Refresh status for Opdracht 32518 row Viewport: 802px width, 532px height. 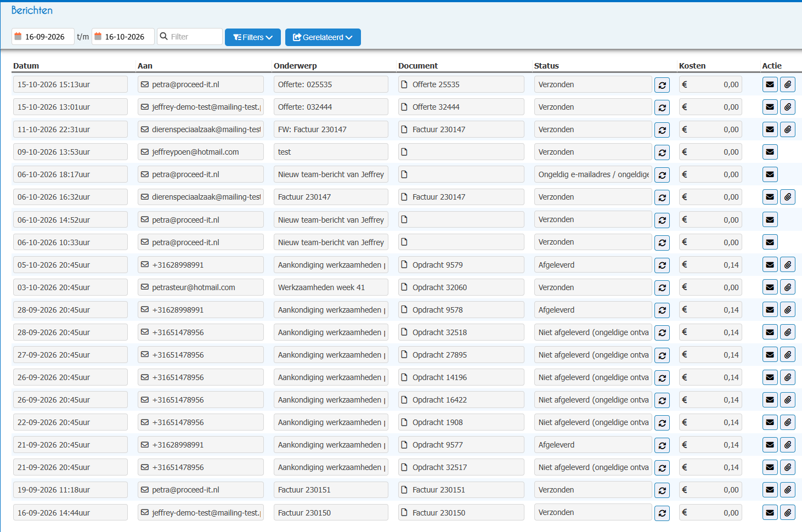[x=662, y=333]
